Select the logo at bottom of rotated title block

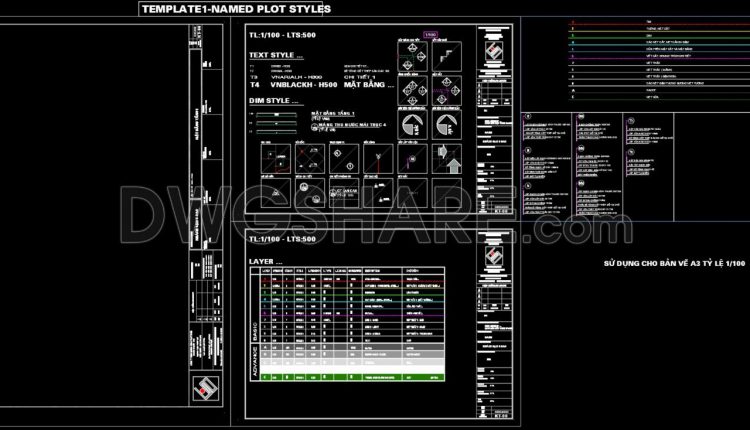click(x=206, y=388)
